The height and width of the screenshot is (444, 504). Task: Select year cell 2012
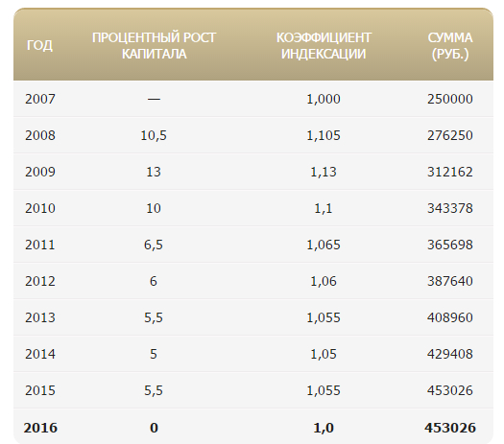[40, 281]
